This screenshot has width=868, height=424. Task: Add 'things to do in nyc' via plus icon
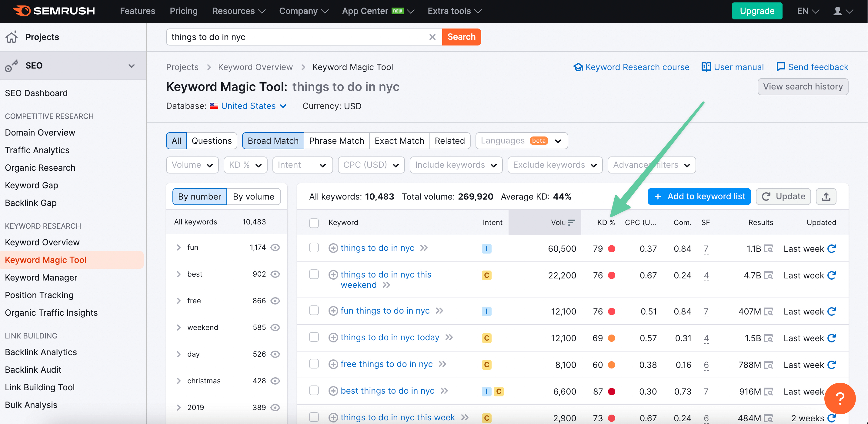tap(333, 248)
